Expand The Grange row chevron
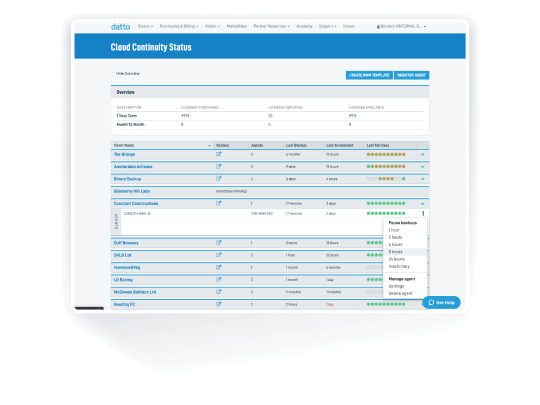This screenshot has width=540, height=405. tap(423, 155)
